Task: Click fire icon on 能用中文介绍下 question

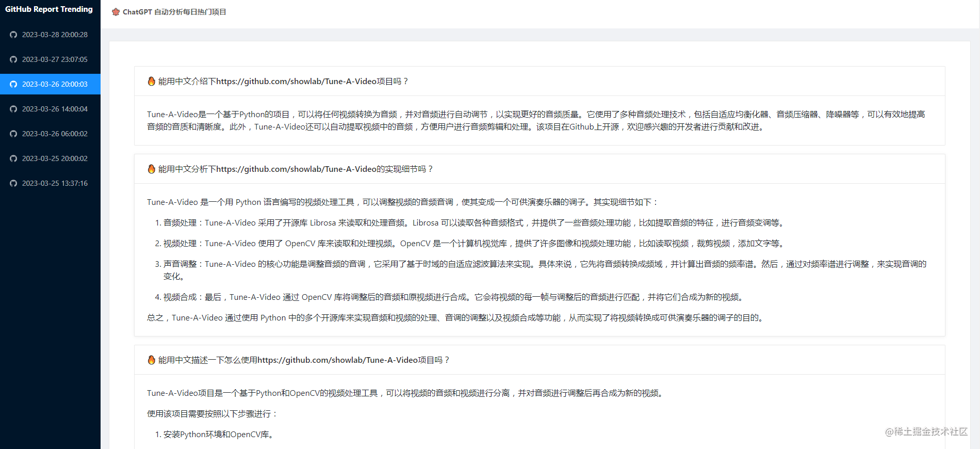Action: 151,81
